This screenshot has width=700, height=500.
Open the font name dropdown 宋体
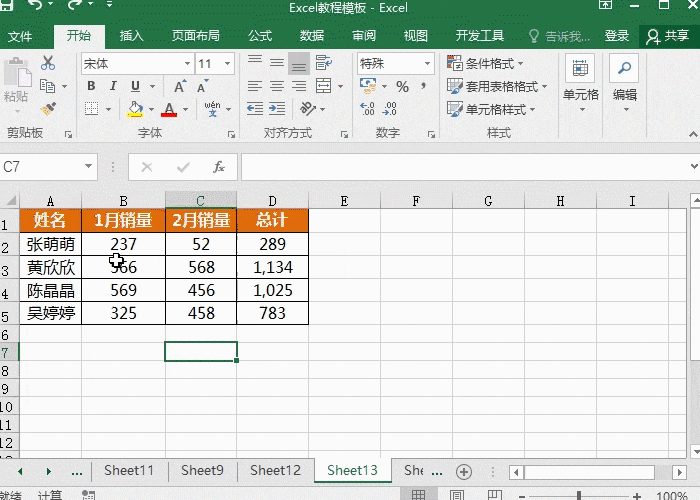[x=136, y=63]
